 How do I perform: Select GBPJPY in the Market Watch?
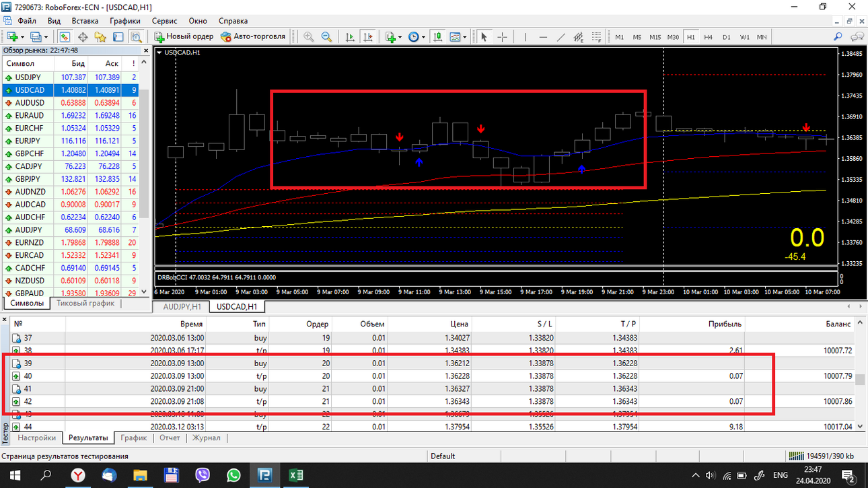pyautogui.click(x=71, y=179)
